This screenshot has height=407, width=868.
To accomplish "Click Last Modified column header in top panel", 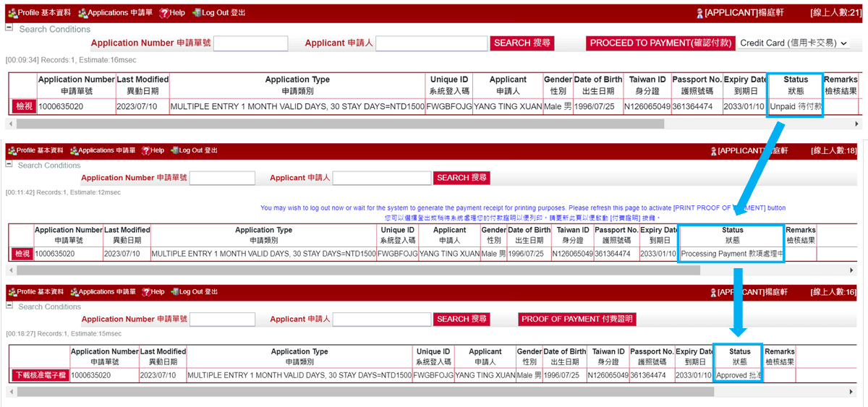I will (x=142, y=85).
